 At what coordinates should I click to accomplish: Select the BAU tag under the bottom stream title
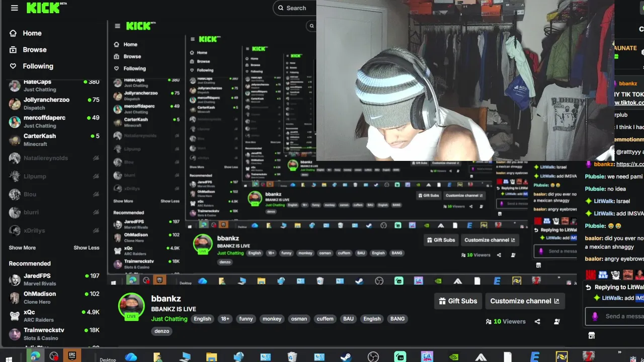pos(348,319)
